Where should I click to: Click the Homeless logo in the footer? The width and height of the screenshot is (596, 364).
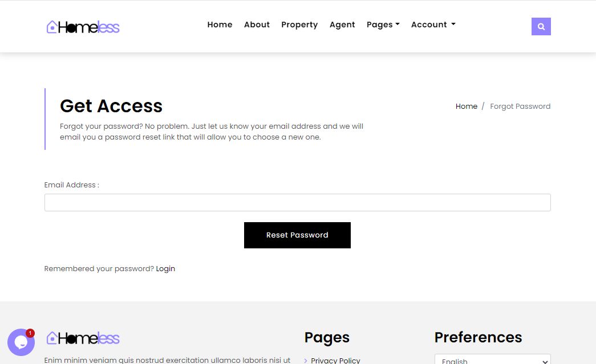click(83, 338)
